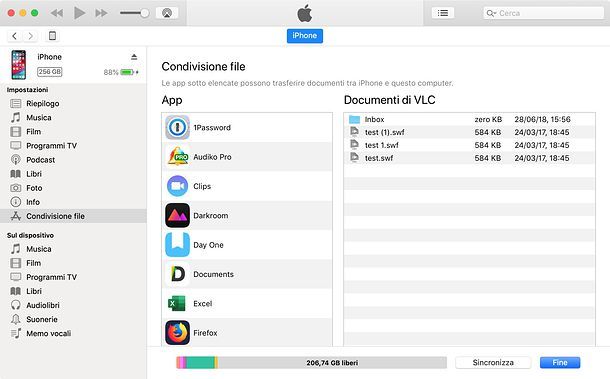Open Memo vocali in the sidebar

(x=73, y=333)
